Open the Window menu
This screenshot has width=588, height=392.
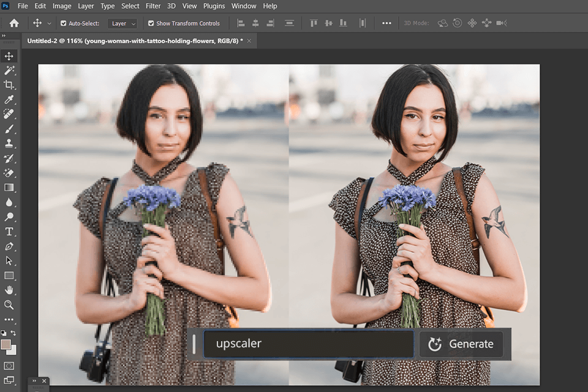[244, 6]
